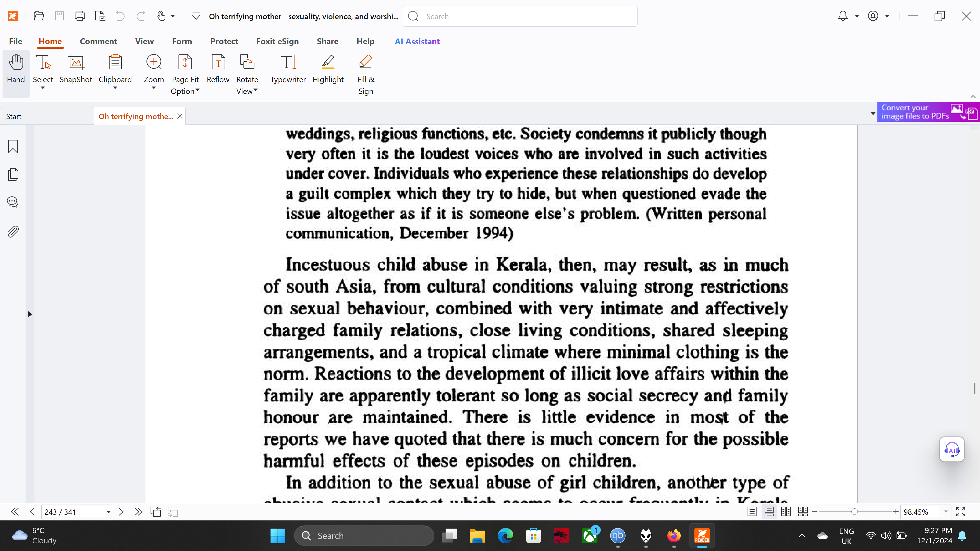Image resolution: width=980 pixels, height=551 pixels.
Task: Switch to the Form ribbon tab
Action: pyautogui.click(x=182, y=41)
